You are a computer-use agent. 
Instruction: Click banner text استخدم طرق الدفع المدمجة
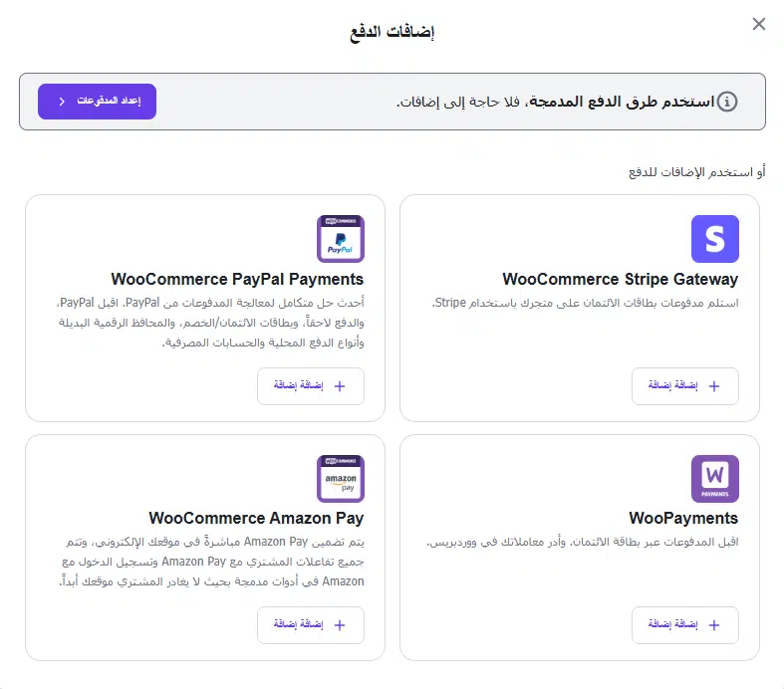click(620, 102)
